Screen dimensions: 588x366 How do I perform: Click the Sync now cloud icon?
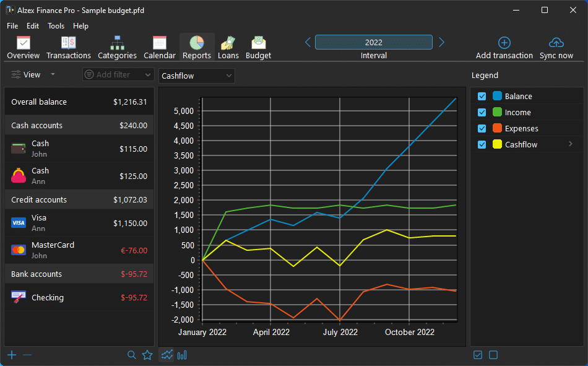click(556, 43)
